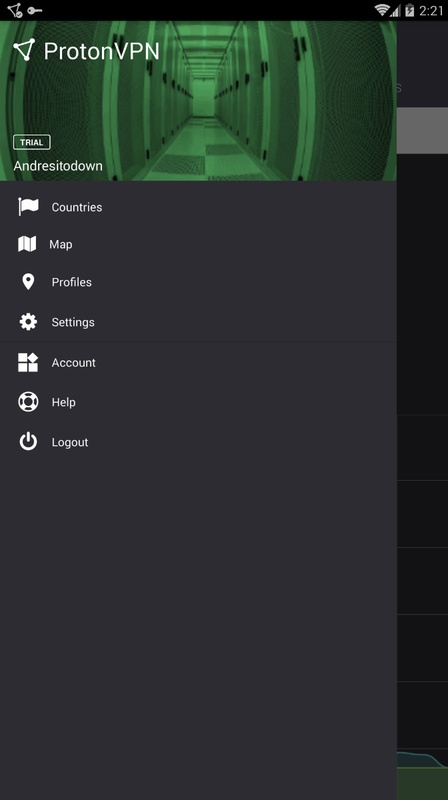Tap the Countries flag icon

click(28, 207)
